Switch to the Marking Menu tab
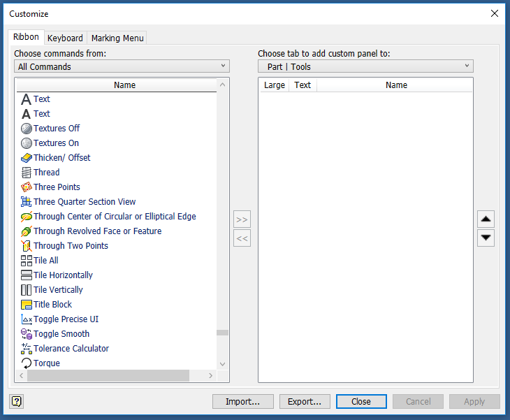This screenshot has height=420, width=510. point(117,38)
